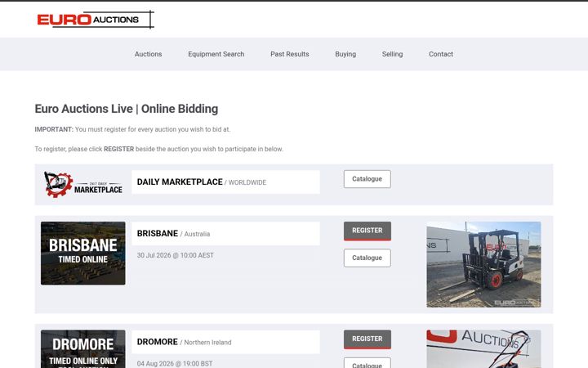
Task: Open the Auctions menu
Action: pos(148,54)
